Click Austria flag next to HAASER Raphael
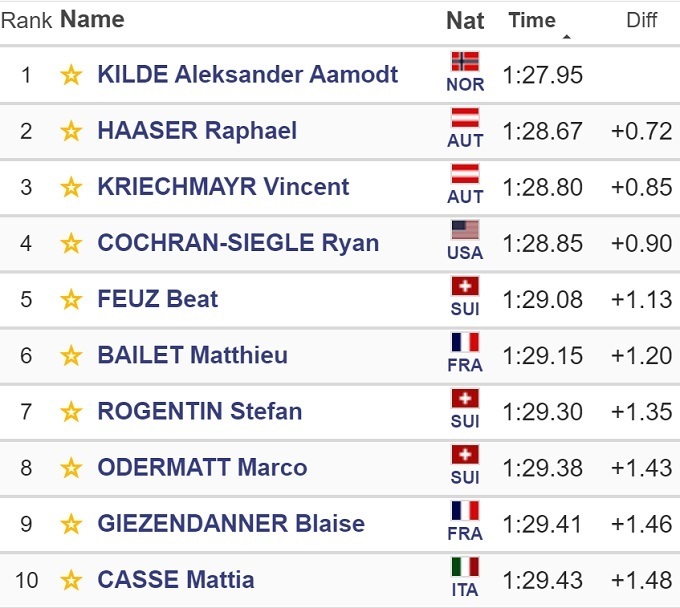 [x=465, y=118]
